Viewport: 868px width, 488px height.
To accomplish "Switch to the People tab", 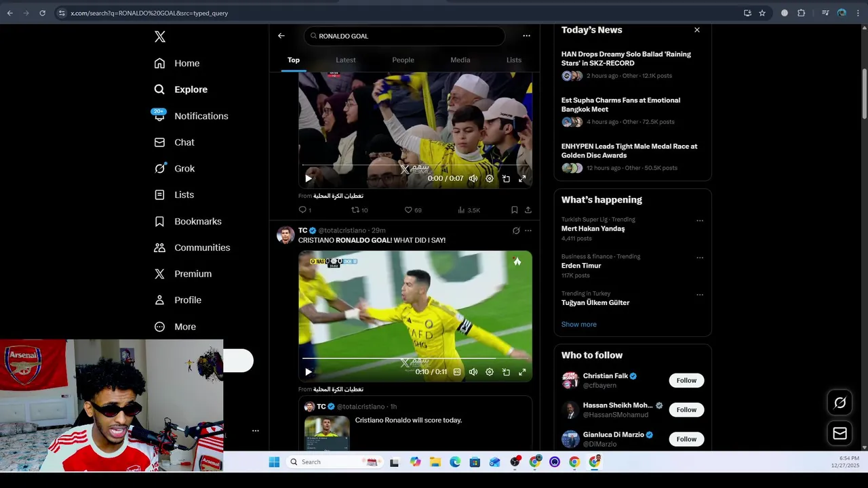I will [x=403, y=60].
